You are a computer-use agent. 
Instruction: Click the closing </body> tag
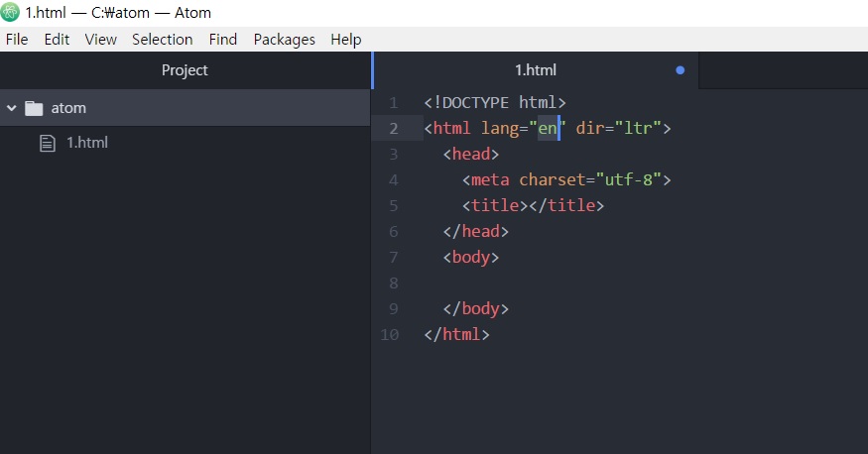pos(476,309)
